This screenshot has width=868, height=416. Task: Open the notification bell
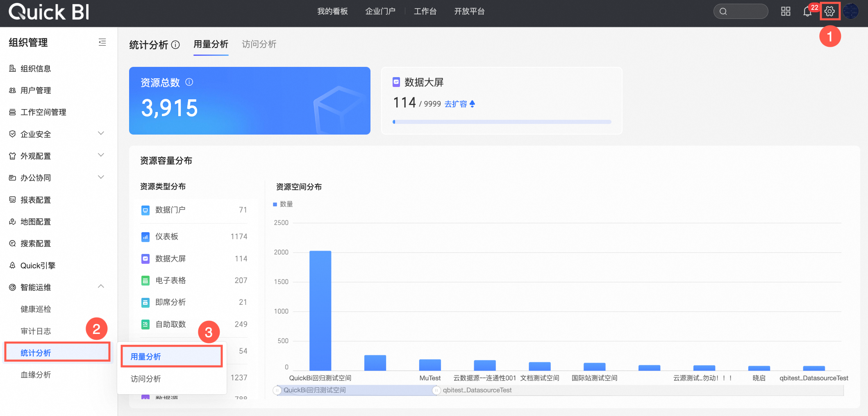pyautogui.click(x=807, y=11)
